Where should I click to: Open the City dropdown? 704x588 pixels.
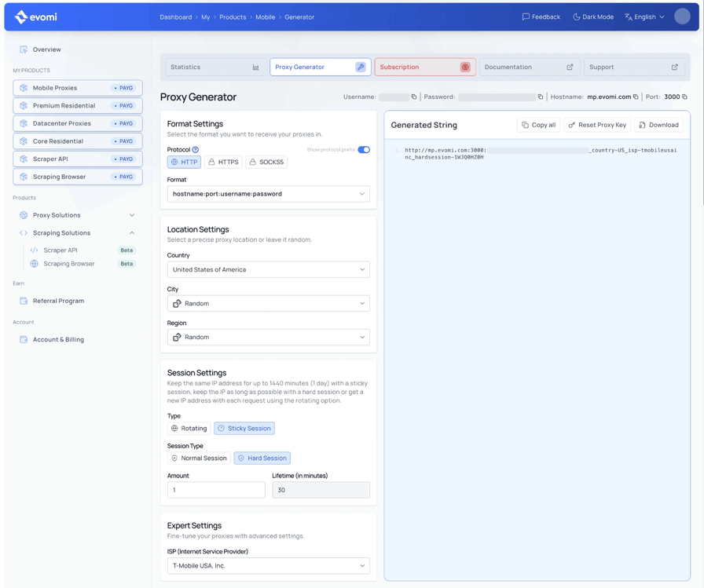[269, 304]
